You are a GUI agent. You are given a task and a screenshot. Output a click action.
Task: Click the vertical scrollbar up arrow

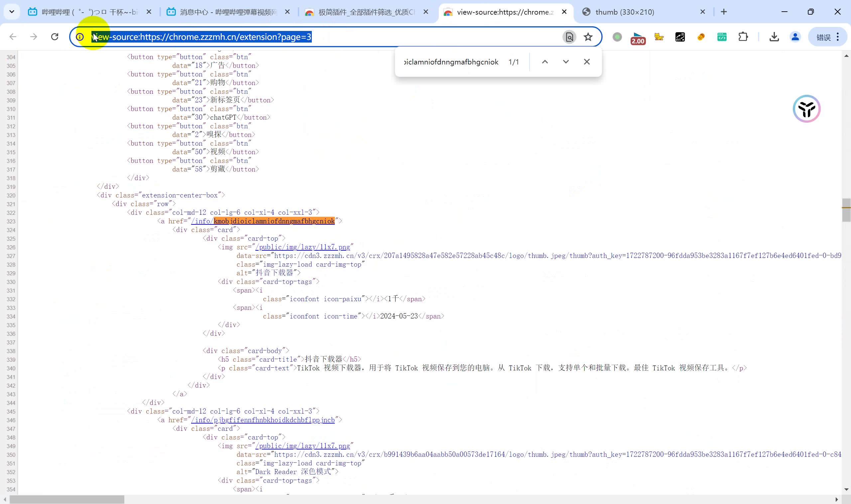(x=846, y=56)
